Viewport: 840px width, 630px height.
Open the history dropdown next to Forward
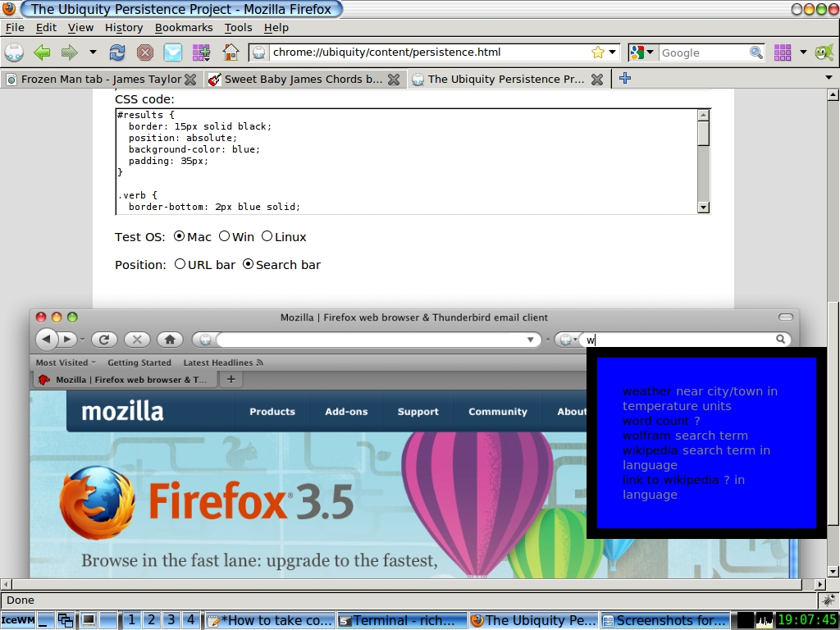tap(93, 52)
